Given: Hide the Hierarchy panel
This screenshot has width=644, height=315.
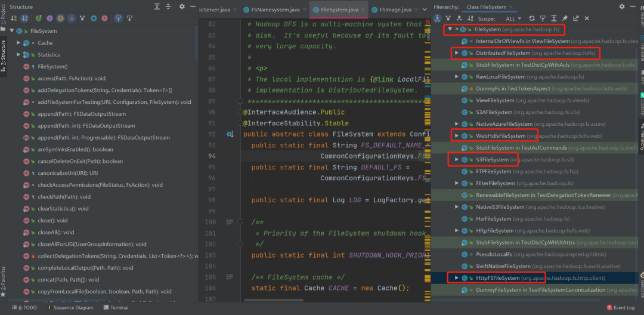Looking at the screenshot, I should (x=632, y=7).
